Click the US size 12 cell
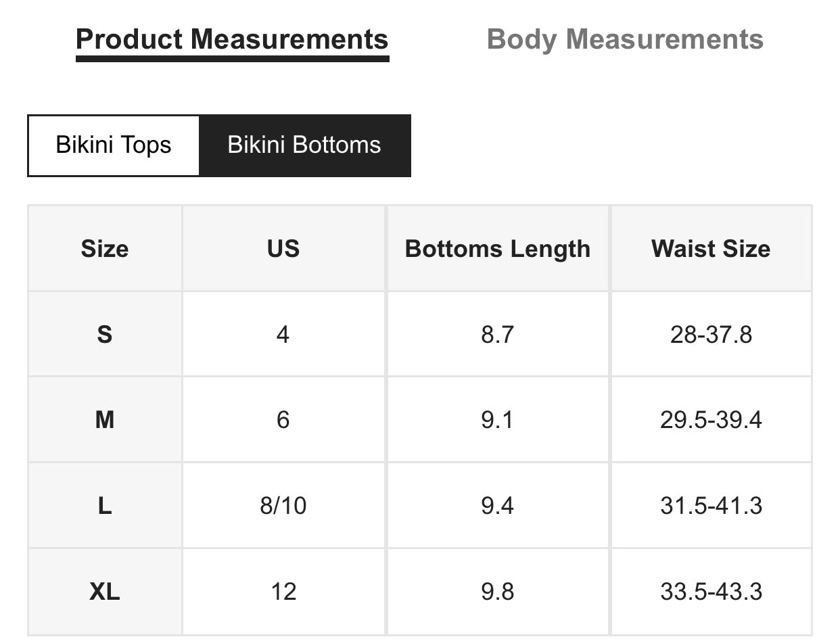 pyautogui.click(x=283, y=592)
